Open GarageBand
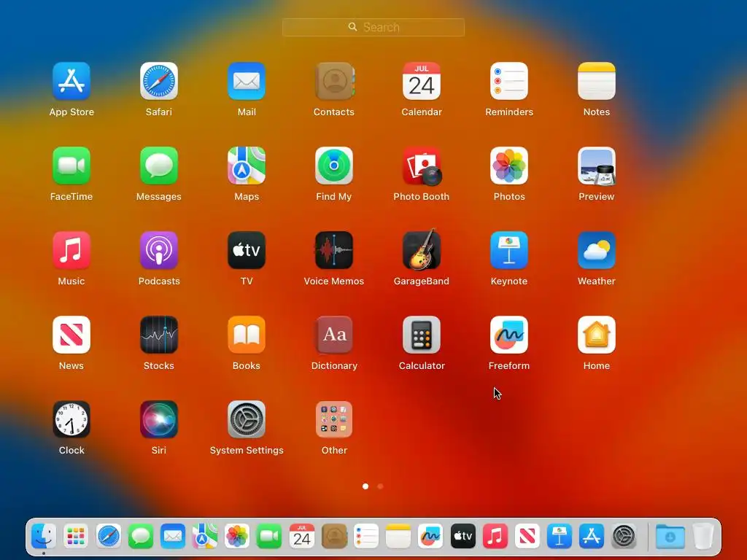747x560 pixels. click(x=422, y=250)
